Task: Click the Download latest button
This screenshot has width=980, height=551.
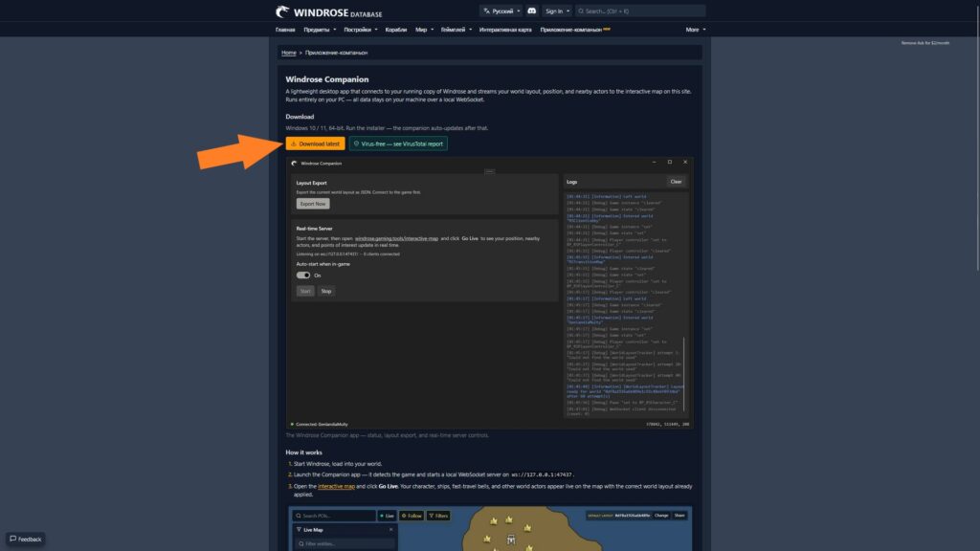Action: tap(315, 143)
